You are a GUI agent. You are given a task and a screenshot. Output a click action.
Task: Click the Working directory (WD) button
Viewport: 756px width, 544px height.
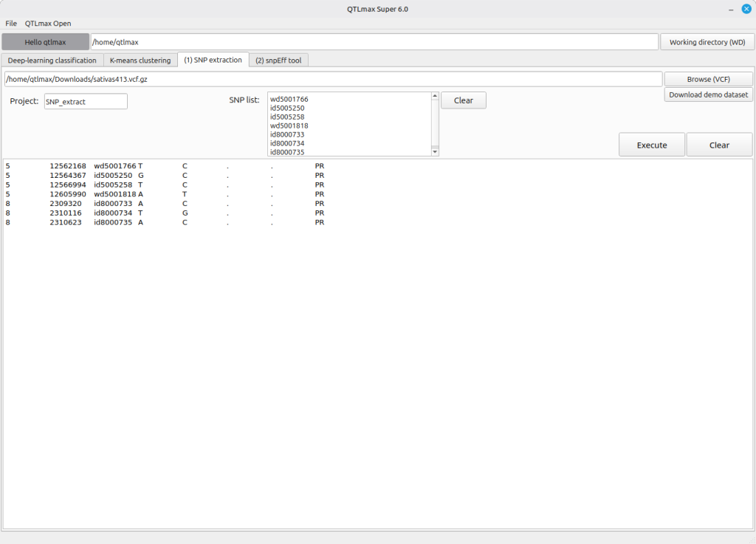(x=707, y=42)
